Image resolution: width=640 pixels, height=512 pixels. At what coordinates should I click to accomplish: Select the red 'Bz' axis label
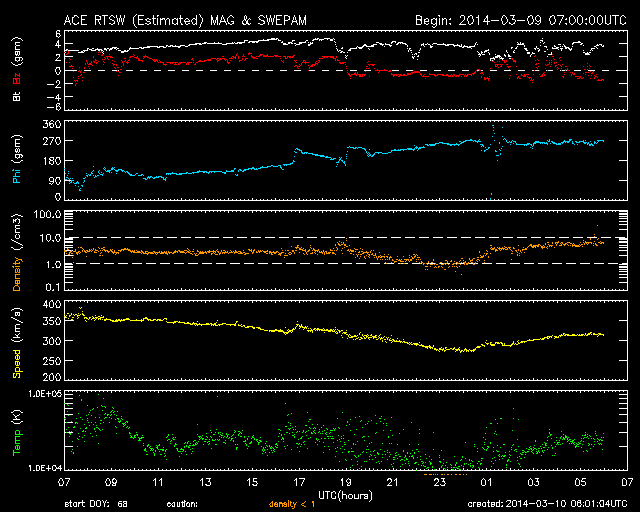pyautogui.click(x=17, y=79)
